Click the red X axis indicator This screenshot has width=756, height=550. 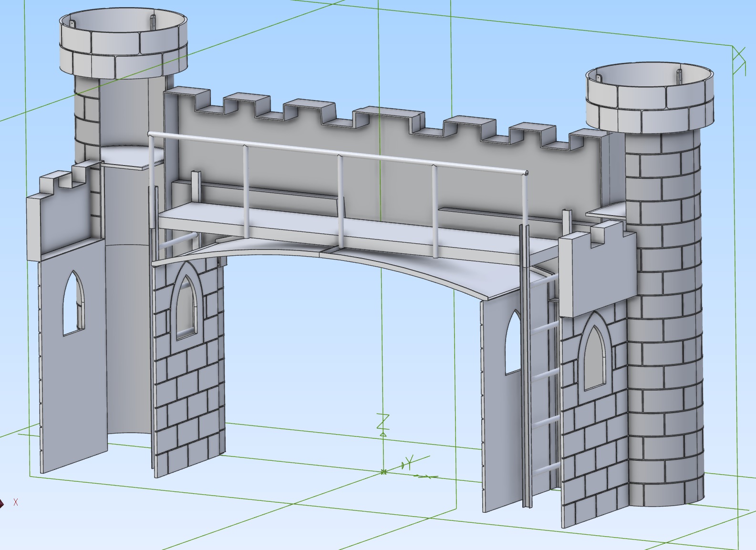15,502
